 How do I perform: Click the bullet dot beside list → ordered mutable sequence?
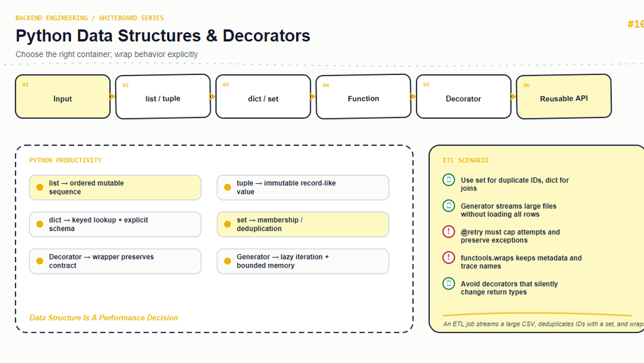(40, 187)
